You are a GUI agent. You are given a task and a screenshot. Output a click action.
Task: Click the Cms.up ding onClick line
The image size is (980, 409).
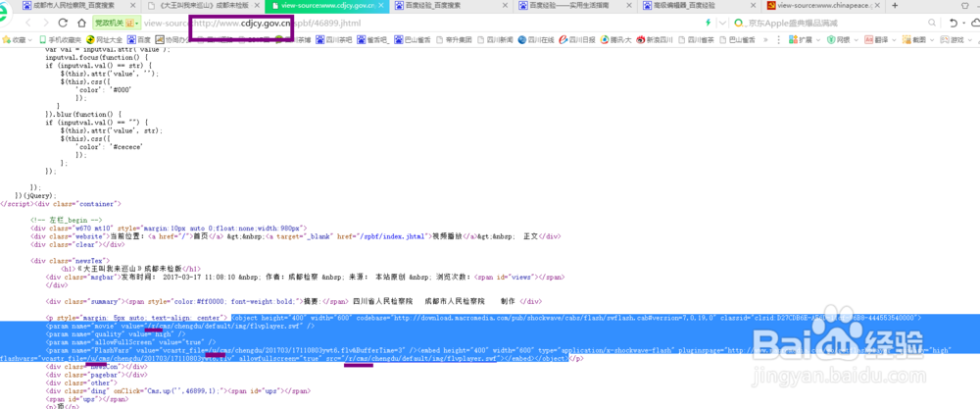click(177, 391)
